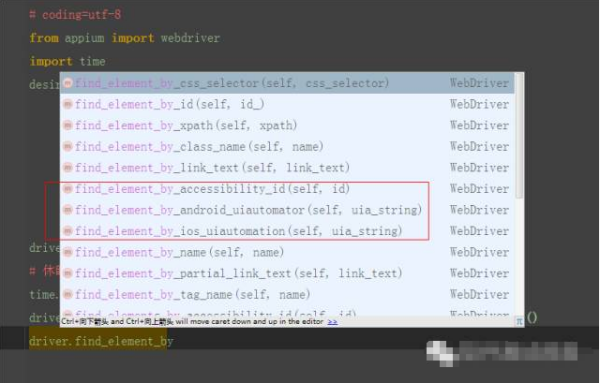Image resolution: width=600 pixels, height=383 pixels.
Task: Choose find_element_by_link_text entry
Action: point(287,168)
